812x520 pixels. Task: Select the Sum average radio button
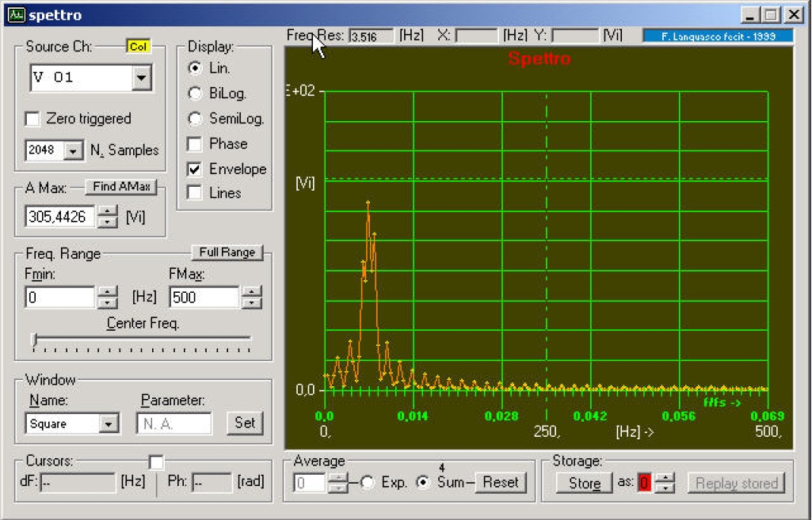pos(423,483)
